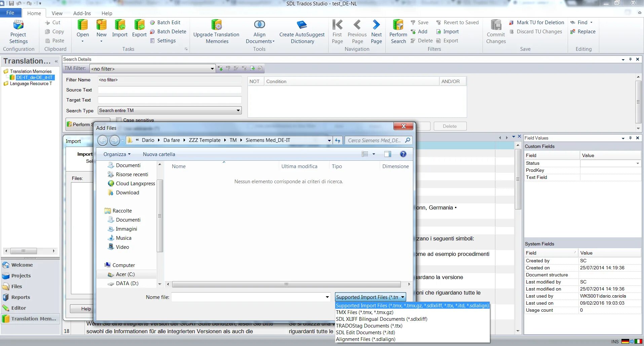644x346 pixels.
Task: Select Download in the folder tree
Action: (x=127, y=193)
